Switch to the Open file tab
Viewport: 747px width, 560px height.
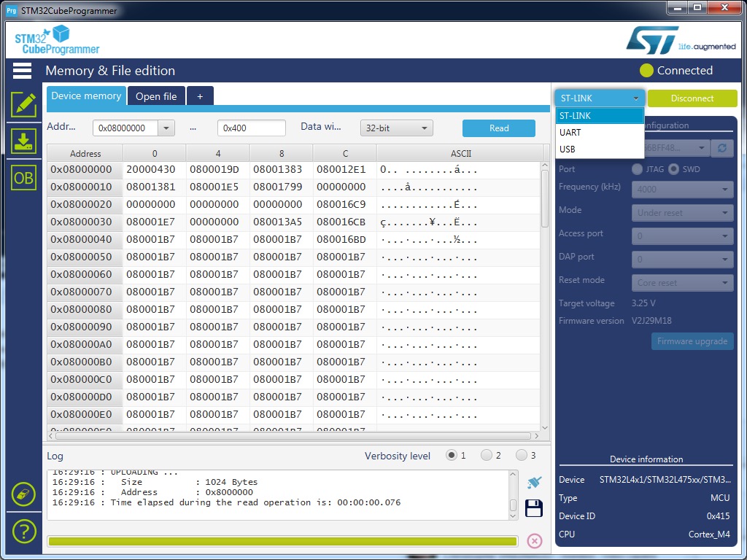[x=156, y=96]
